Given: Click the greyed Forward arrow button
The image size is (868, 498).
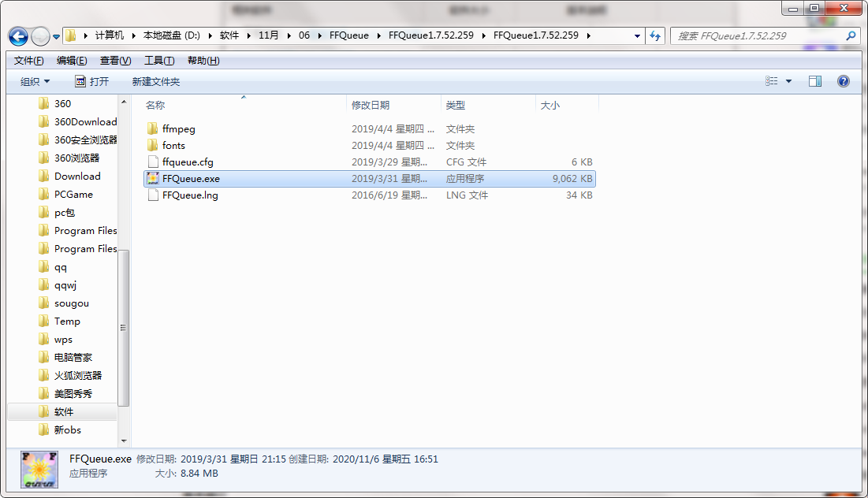Looking at the screenshot, I should [40, 36].
